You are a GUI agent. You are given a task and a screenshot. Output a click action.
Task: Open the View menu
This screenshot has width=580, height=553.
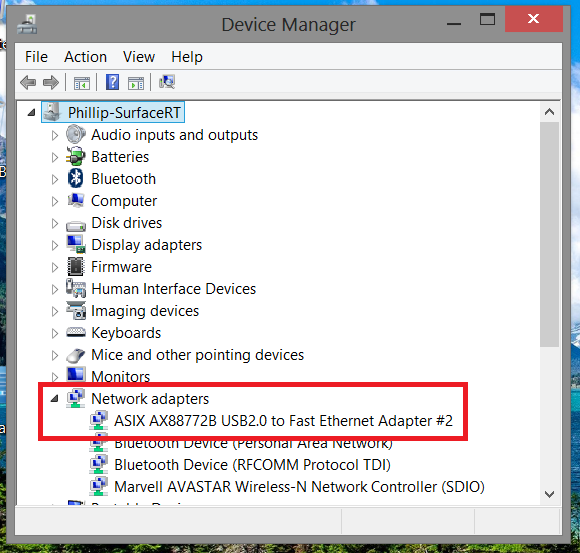coord(139,57)
